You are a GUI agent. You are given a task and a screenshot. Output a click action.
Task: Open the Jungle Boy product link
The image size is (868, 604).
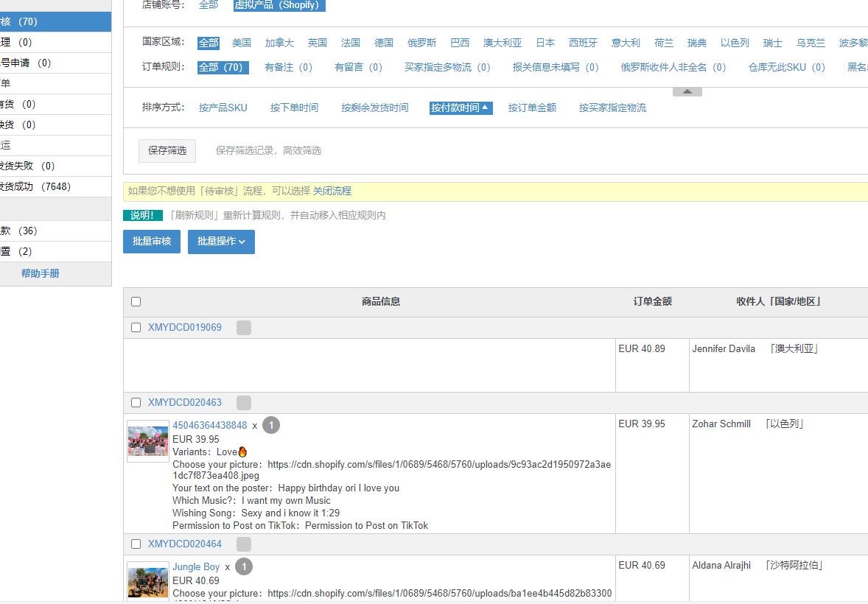click(x=196, y=566)
